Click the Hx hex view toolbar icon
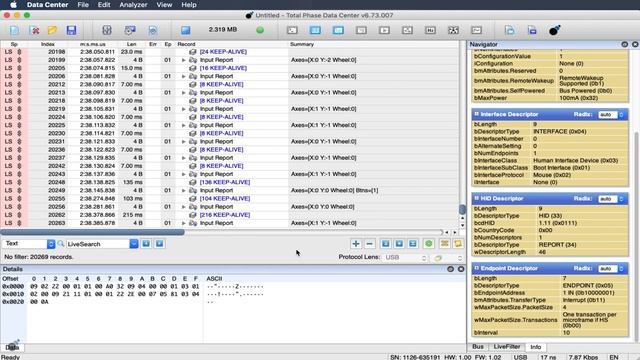 (x=430, y=30)
